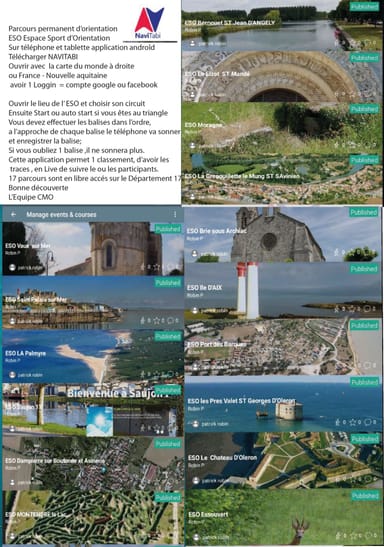Click Published badge on ESO Port des Barques card
This screenshot has height=547, width=384.
coord(364,325)
